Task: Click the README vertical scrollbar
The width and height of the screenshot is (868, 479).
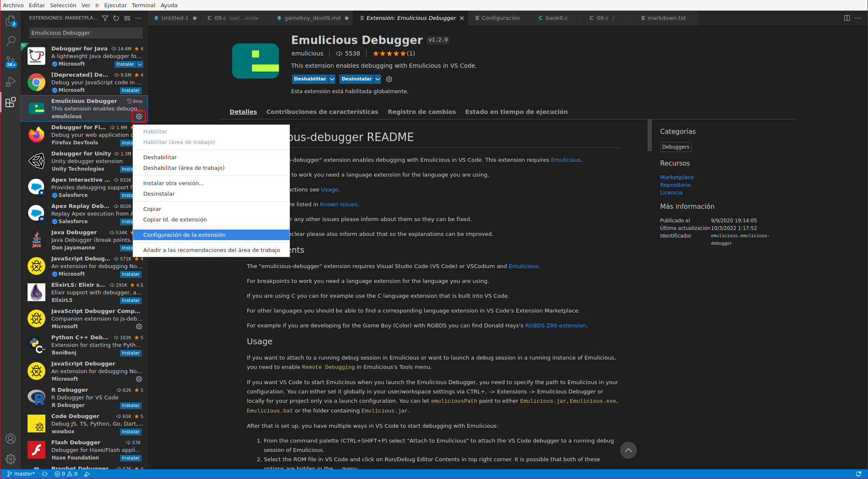Action: click(x=649, y=136)
